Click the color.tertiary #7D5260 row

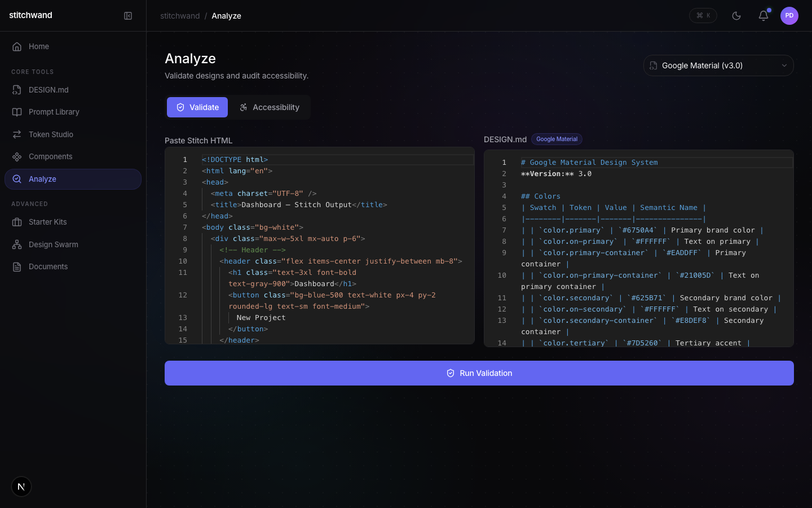[x=636, y=343]
